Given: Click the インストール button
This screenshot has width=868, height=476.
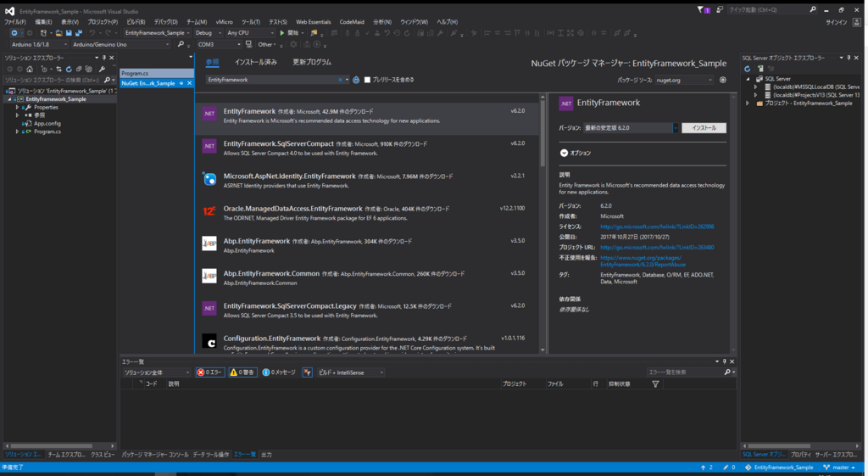Looking at the screenshot, I should point(704,128).
